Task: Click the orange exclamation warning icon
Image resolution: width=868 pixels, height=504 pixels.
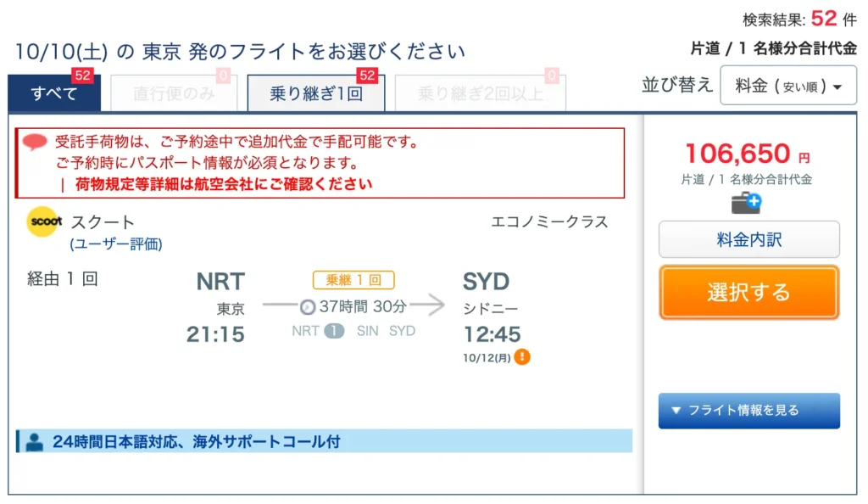Action: click(x=522, y=357)
